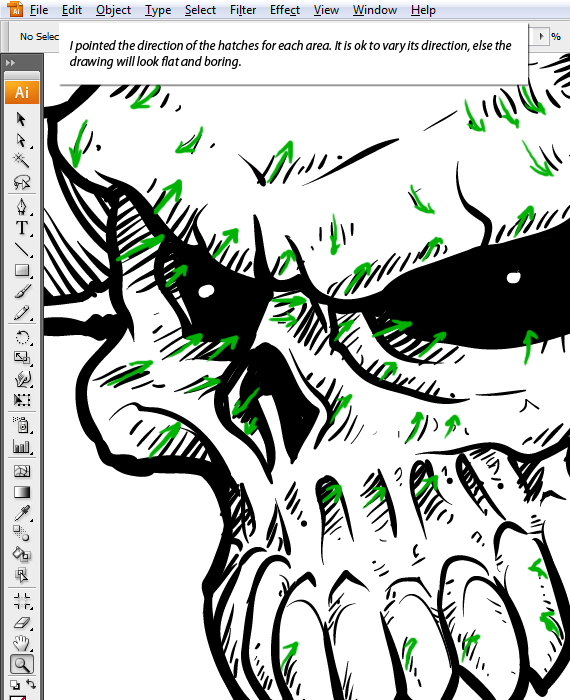Reset to default fill and stroke
Viewport: 570px width, 700px height.
tap(14, 684)
